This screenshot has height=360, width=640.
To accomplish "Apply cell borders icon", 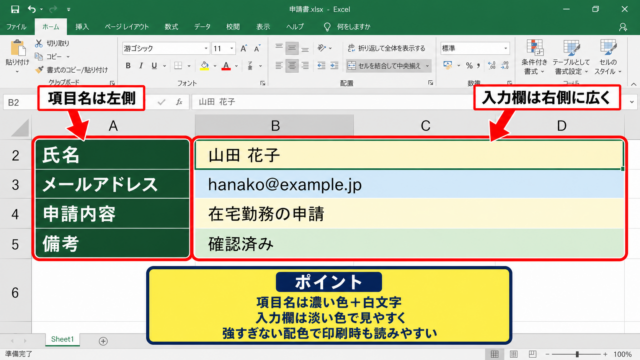I will click(x=178, y=66).
